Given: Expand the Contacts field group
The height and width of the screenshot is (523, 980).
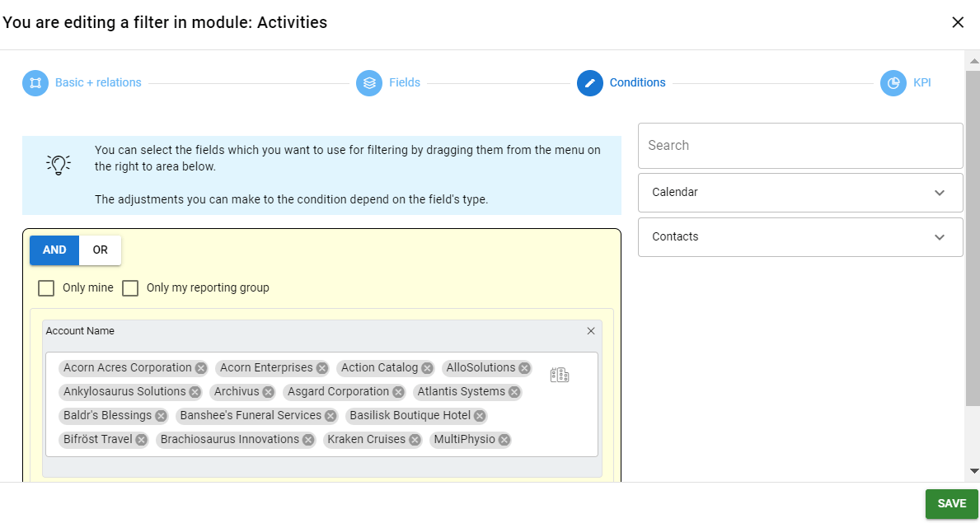Looking at the screenshot, I should 799,236.
